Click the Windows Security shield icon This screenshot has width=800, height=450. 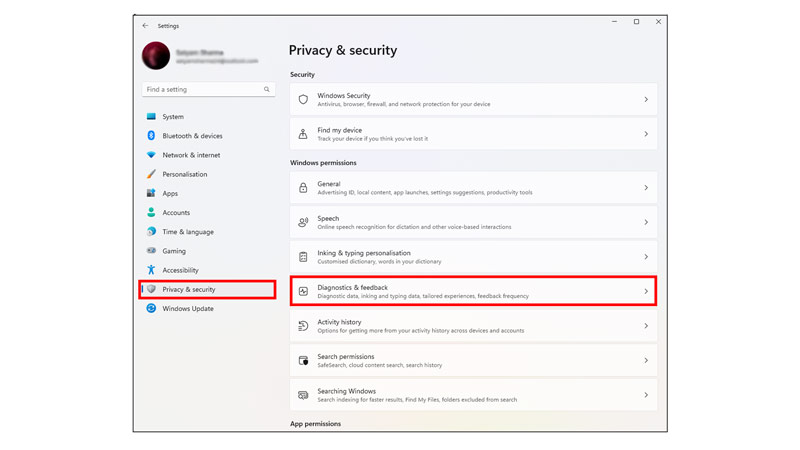303,99
